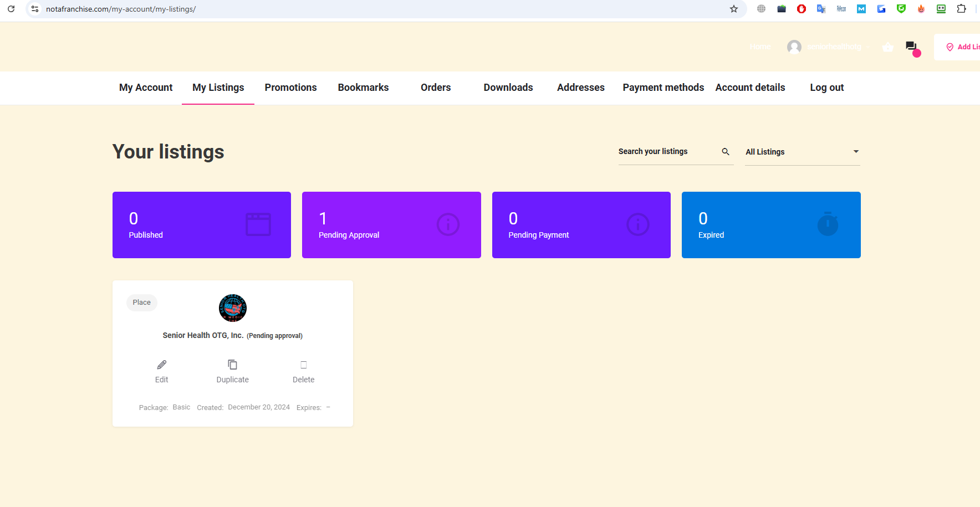Click the Duplicate label on the listing card

233,380
